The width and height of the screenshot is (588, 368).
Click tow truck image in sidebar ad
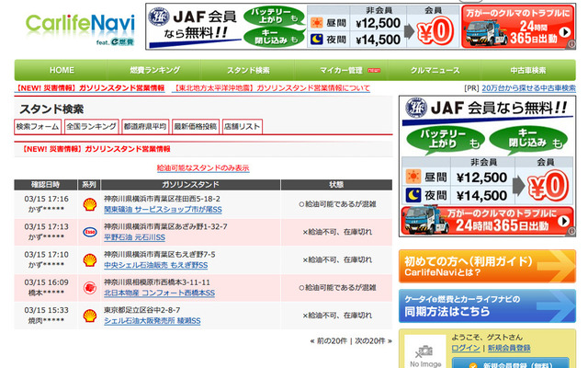425,221
